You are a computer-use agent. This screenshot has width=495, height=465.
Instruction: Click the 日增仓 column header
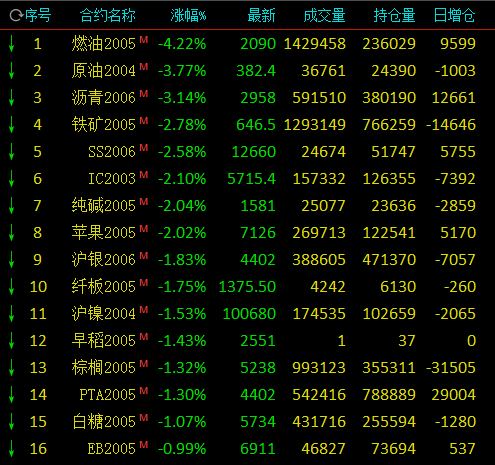pyautogui.click(x=454, y=15)
